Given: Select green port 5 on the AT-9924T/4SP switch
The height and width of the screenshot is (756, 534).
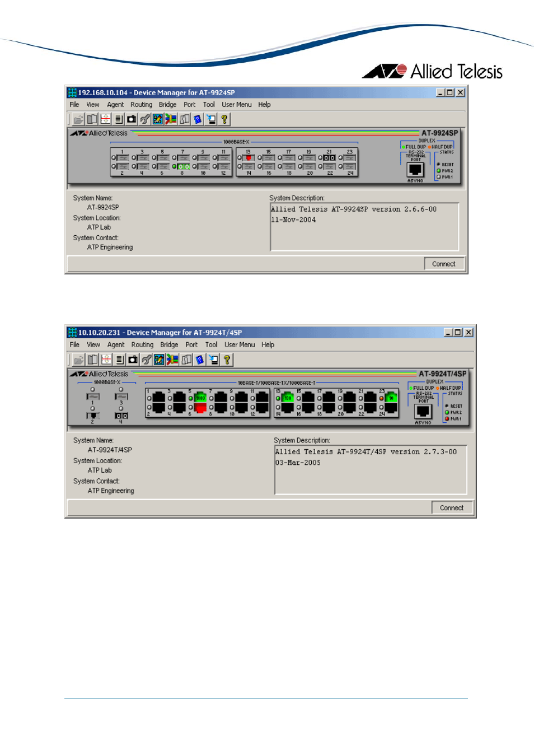Looking at the screenshot, I should 200,398.
